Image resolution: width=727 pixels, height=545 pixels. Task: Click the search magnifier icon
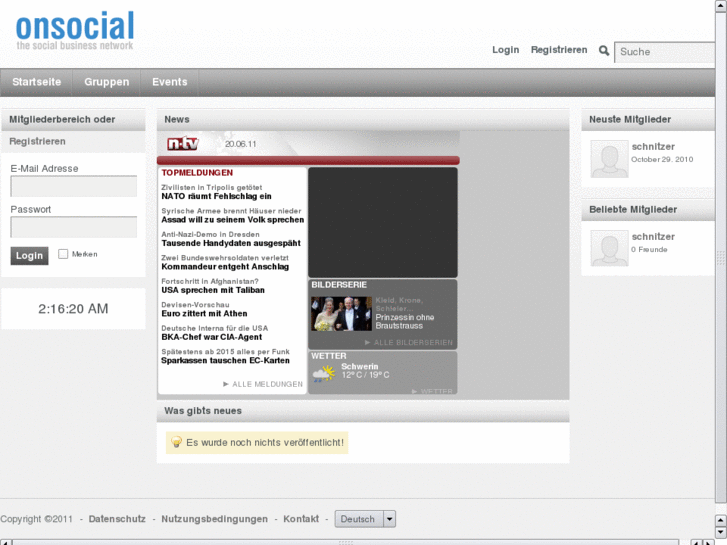pos(603,50)
